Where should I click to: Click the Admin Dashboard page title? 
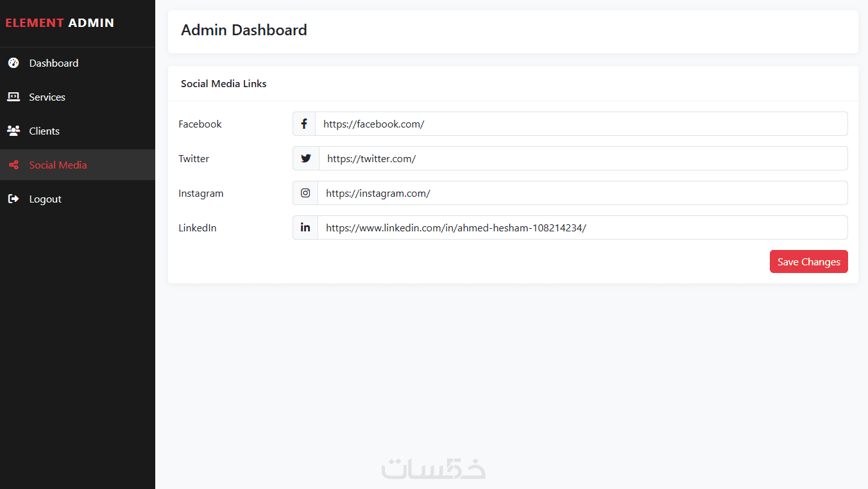[244, 30]
